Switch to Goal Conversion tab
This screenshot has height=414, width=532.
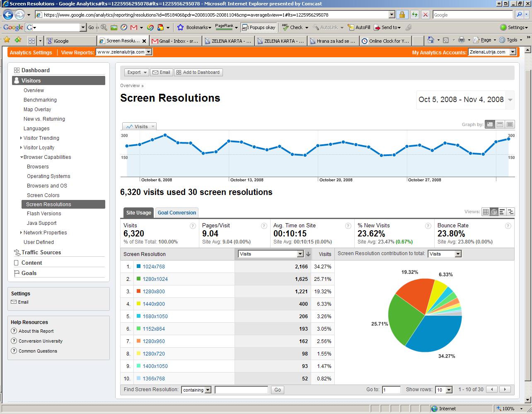(x=177, y=212)
